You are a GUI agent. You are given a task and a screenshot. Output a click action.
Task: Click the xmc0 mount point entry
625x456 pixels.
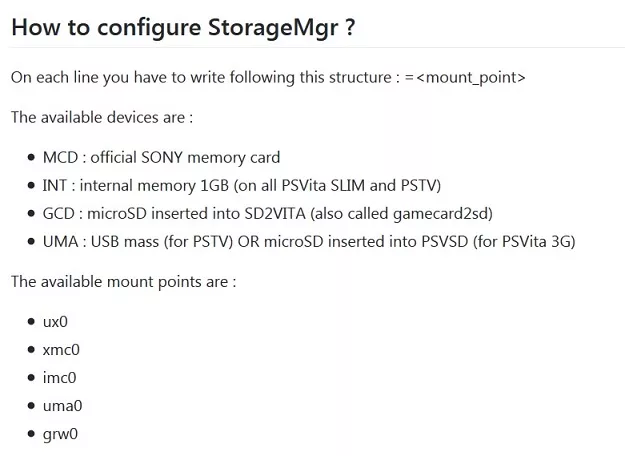click(x=61, y=349)
